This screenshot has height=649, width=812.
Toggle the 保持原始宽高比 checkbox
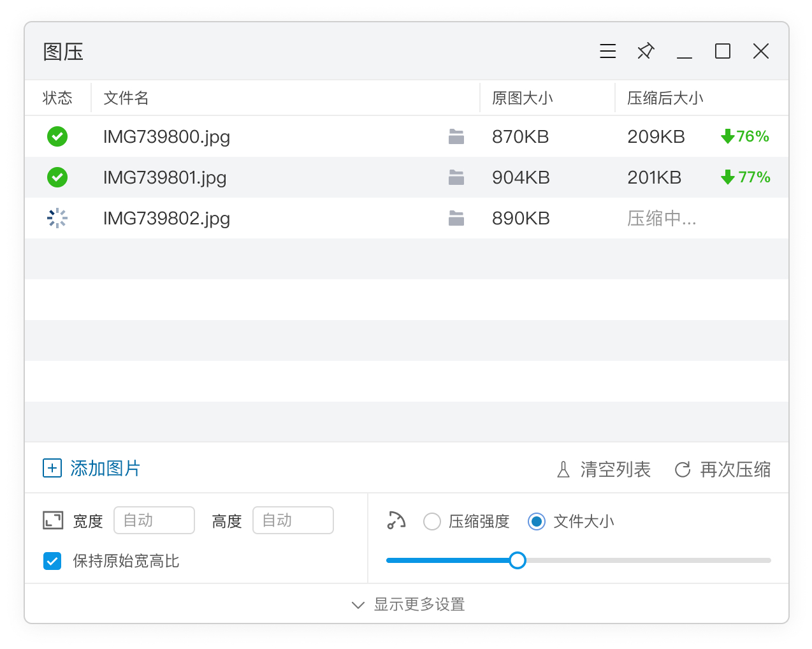[x=52, y=561]
